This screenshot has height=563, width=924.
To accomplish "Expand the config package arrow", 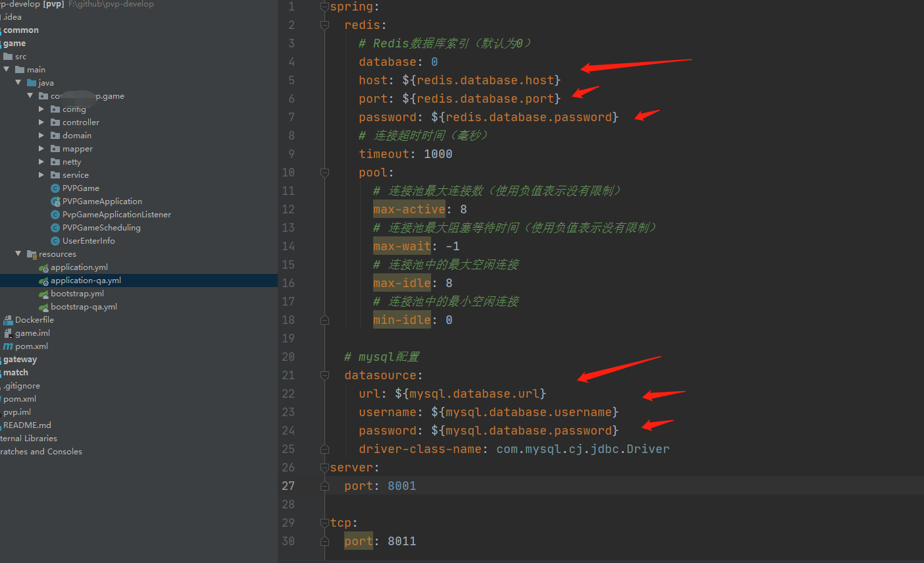I will (x=41, y=109).
